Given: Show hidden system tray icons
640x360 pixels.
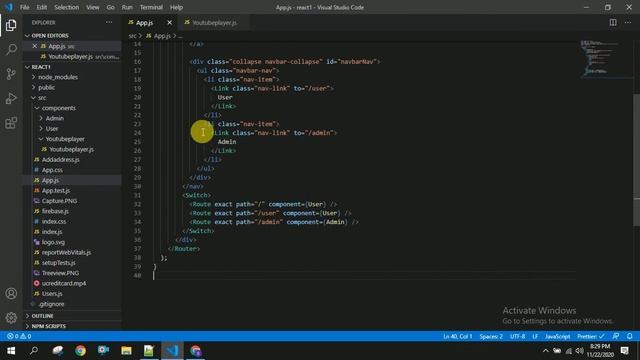Looking at the screenshot, I should click(x=545, y=351).
